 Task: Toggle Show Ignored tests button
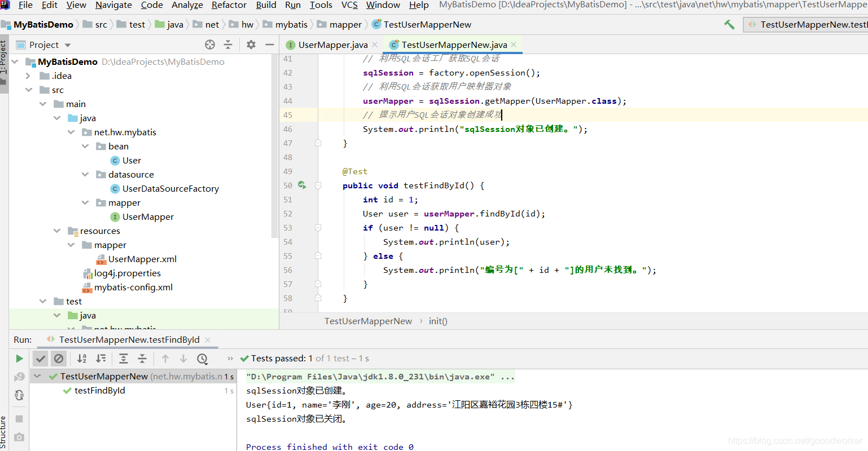(59, 359)
